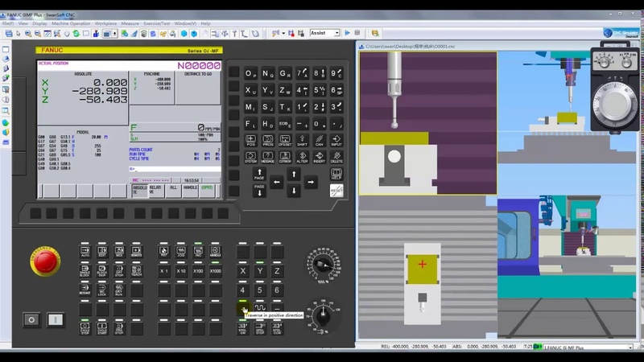The image size is (644, 362).
Task: Click the MESSAGE key
Action: coord(268,157)
